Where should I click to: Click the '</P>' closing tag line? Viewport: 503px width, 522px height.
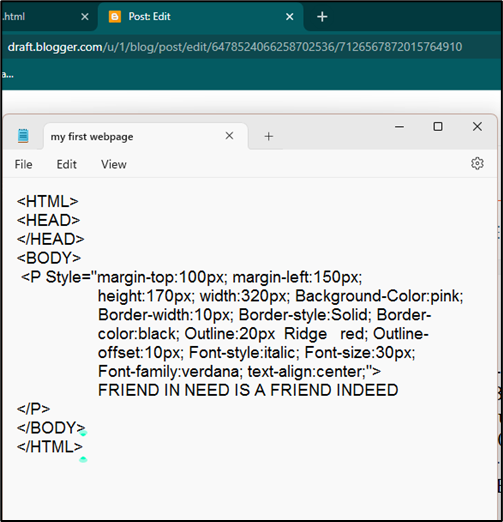point(33,409)
